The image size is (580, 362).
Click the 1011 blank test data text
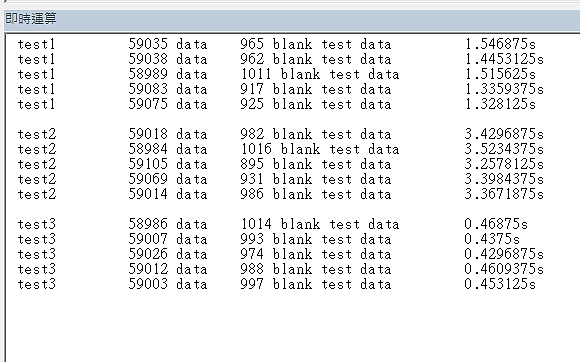click(320, 74)
